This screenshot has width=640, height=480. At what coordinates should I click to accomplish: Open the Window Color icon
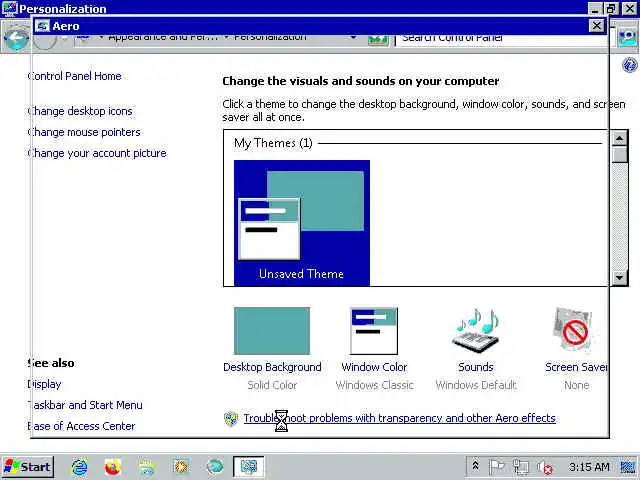[x=374, y=331]
